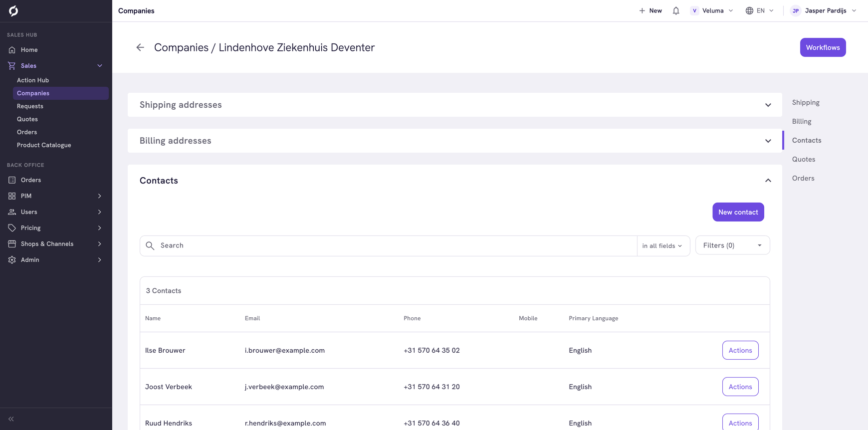This screenshot has width=868, height=430.
Task: Open Action Hub in the sidebar
Action: tap(33, 80)
